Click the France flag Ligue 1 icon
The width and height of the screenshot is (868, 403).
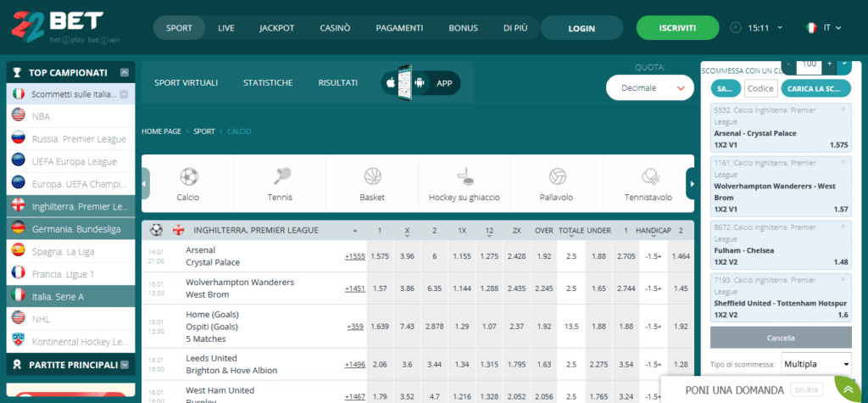pyautogui.click(x=19, y=273)
